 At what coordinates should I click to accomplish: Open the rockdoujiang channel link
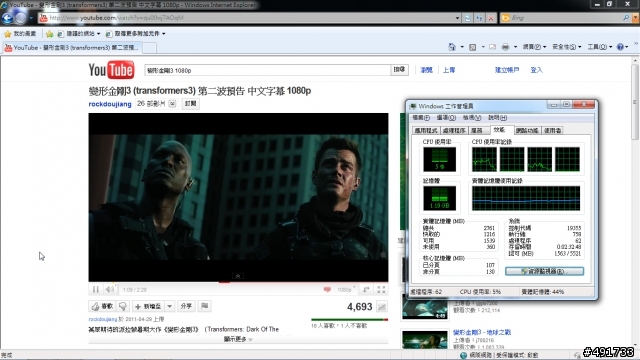coord(110,104)
